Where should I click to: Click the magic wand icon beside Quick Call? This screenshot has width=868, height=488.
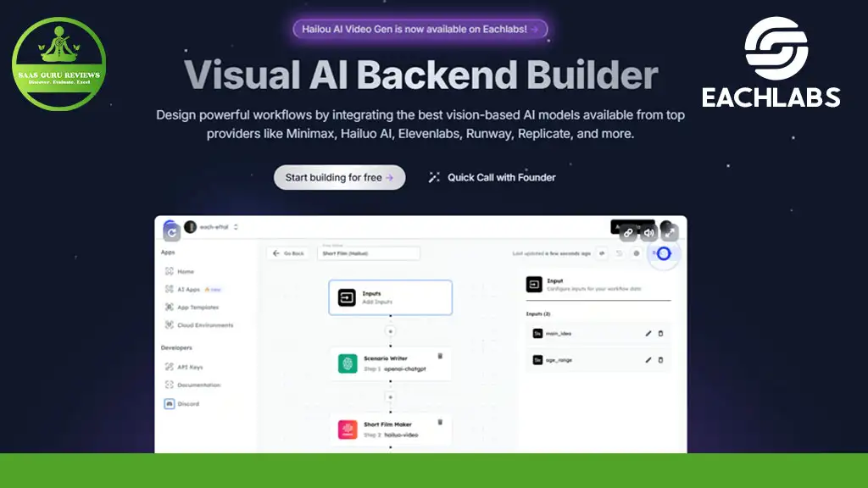434,177
